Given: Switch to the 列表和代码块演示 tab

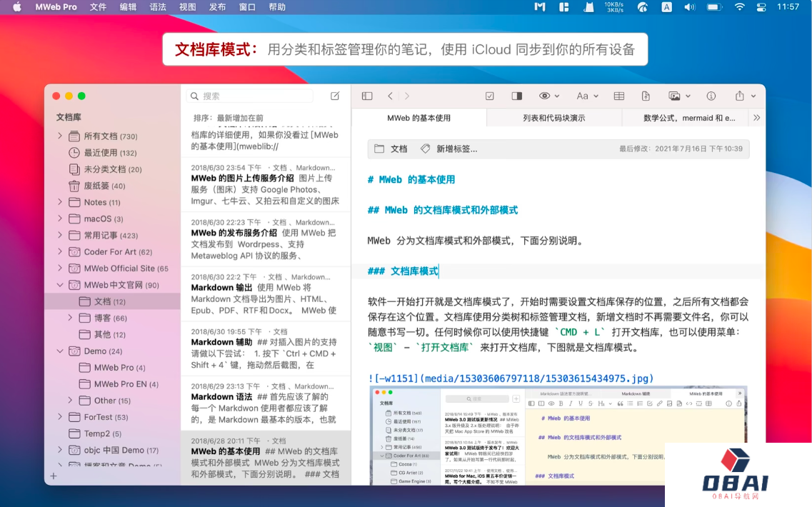Looking at the screenshot, I should point(555,118).
